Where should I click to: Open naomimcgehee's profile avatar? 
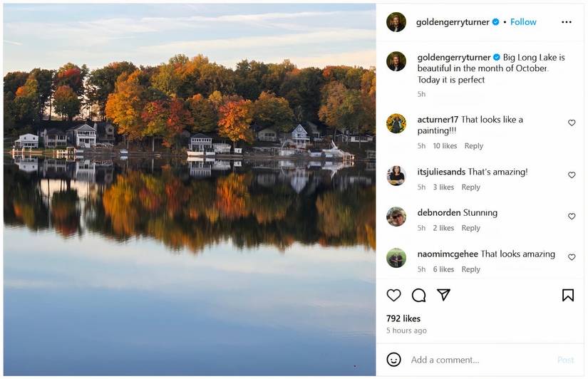[396, 258]
